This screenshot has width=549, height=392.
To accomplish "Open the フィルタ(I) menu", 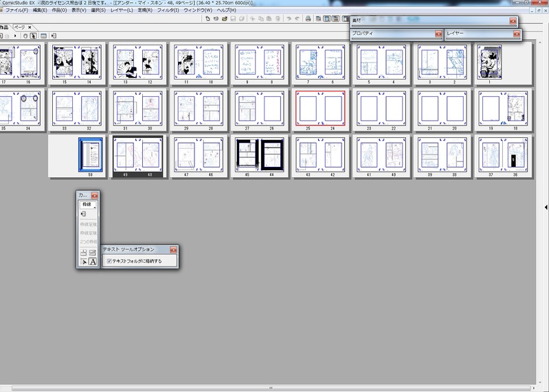I will [168, 10].
